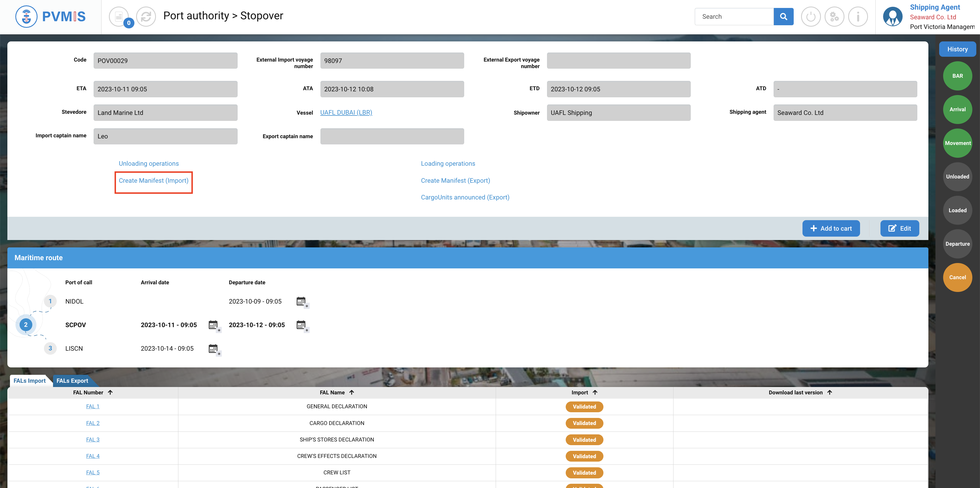Focus the Search input field
This screenshot has height=488, width=980.
(734, 16)
